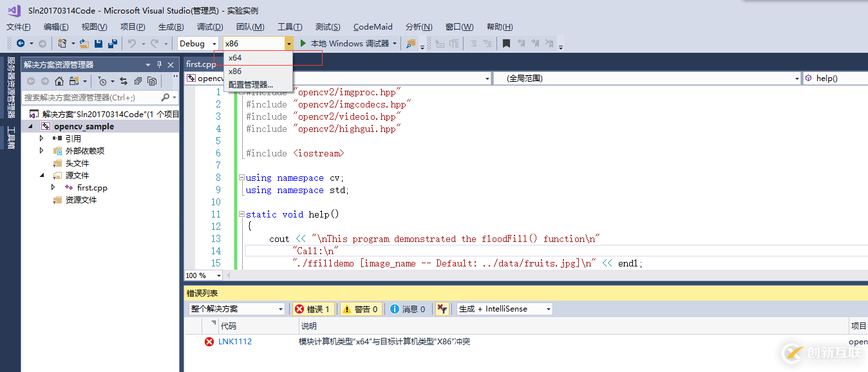Image resolution: width=868 pixels, height=372 pixels.
Task: Click the comment-out lines toolbar icon
Action: tap(473, 43)
